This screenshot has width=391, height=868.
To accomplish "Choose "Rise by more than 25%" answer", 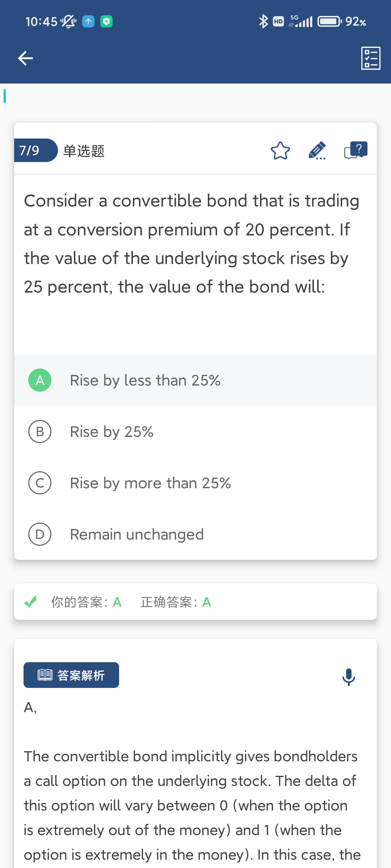I will click(150, 483).
